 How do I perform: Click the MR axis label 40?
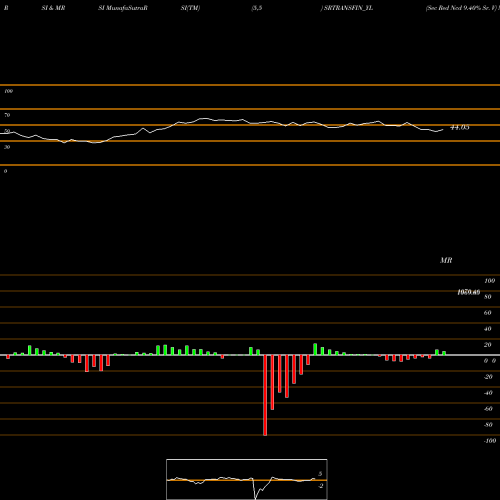click(488, 329)
